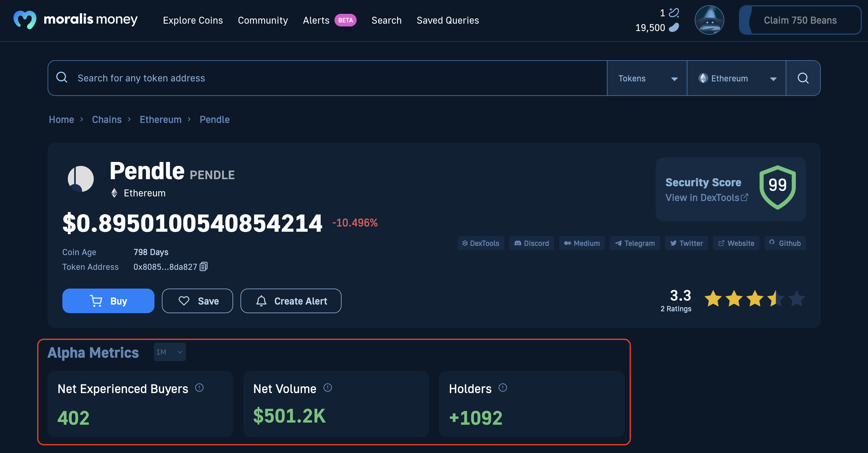Screen dimensions: 868x453
Task: Expand the Tokens type dropdown
Action: 647,78
